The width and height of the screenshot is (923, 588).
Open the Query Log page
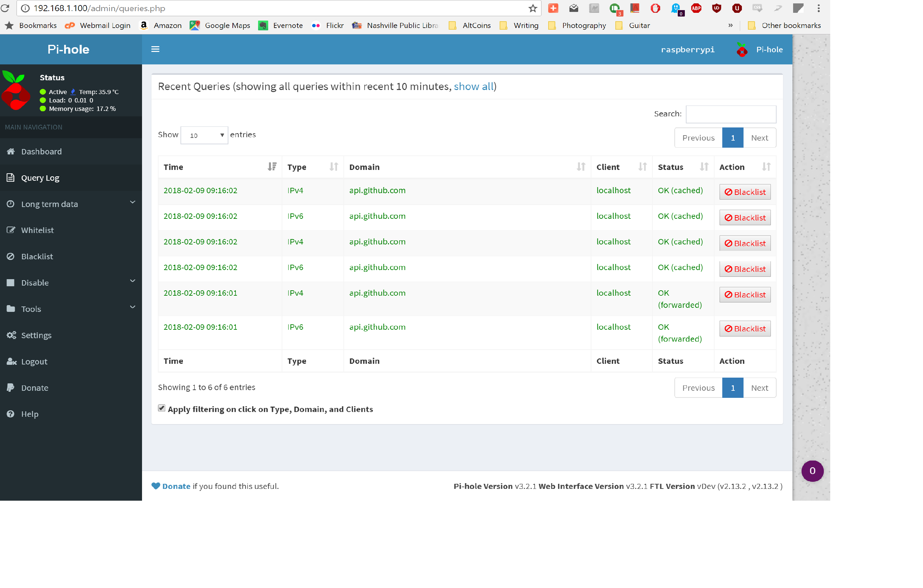[71, 178]
